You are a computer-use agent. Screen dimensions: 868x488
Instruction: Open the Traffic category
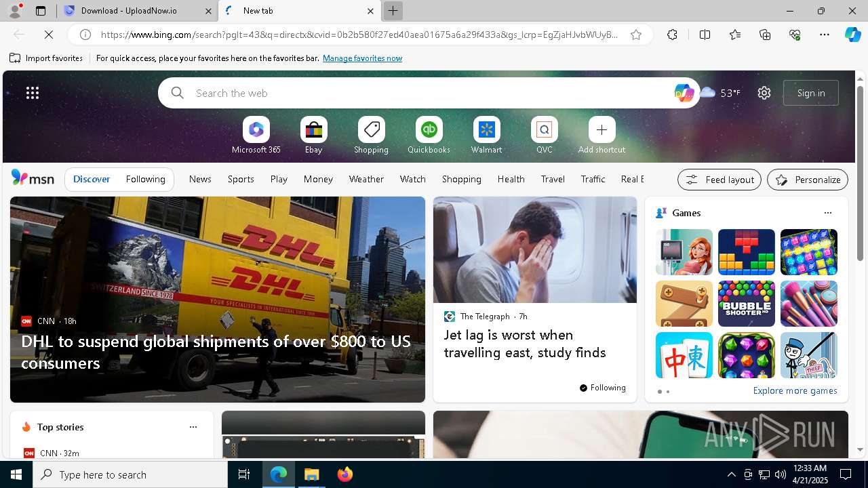pos(593,179)
